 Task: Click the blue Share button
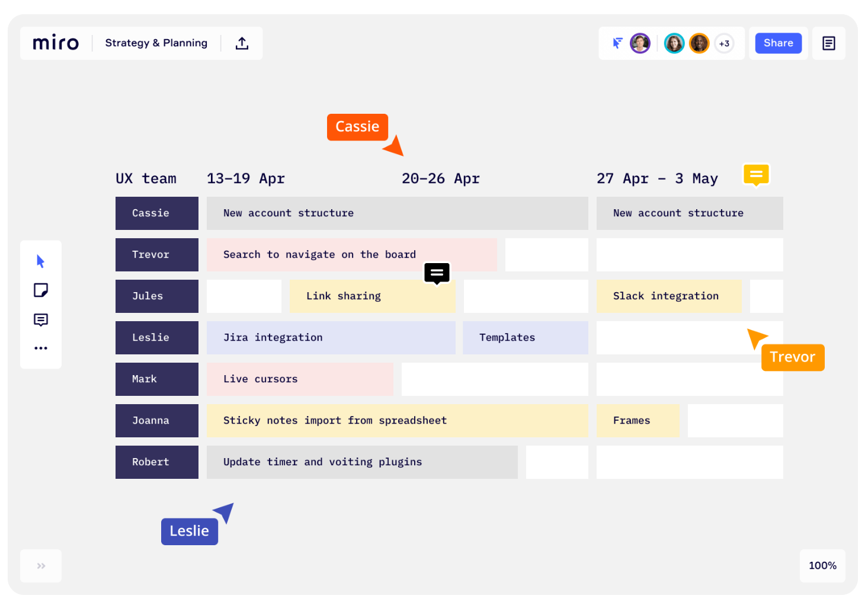(779, 43)
